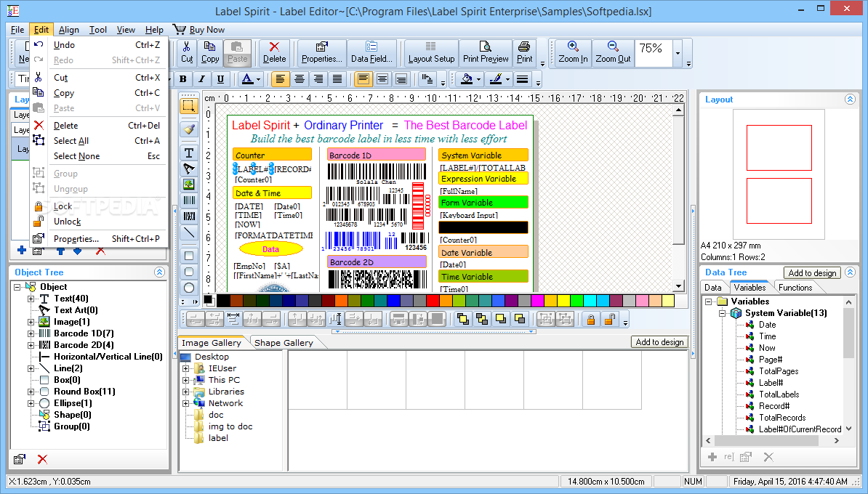
Task: Pick the yellow color swatch
Action: tap(563, 300)
